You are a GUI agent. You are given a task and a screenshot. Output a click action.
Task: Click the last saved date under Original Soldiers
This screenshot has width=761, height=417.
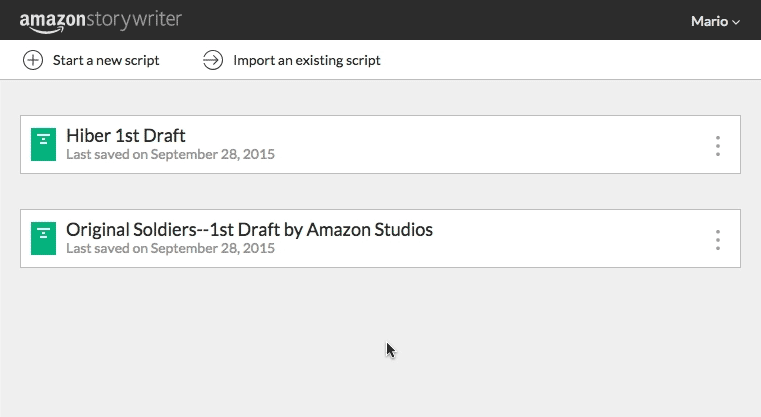170,249
